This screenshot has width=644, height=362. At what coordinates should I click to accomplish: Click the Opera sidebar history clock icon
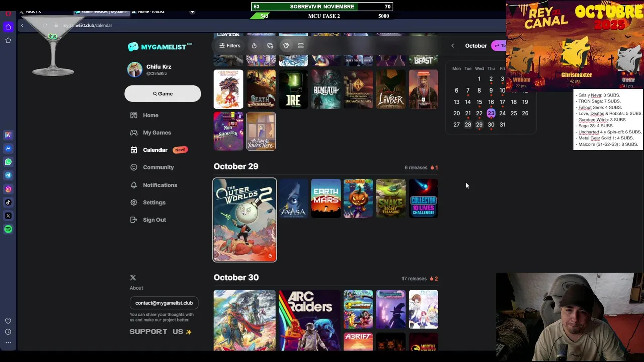[8, 332]
